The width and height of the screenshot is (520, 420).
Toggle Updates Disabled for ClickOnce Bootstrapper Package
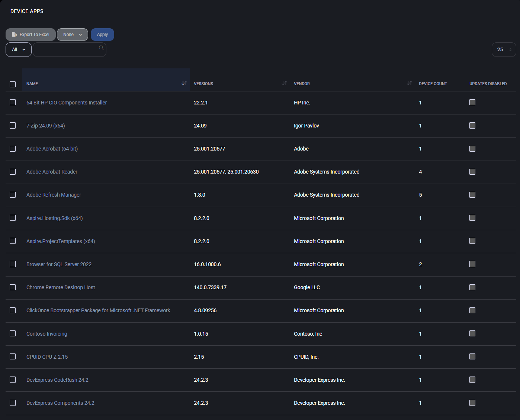tap(472, 310)
